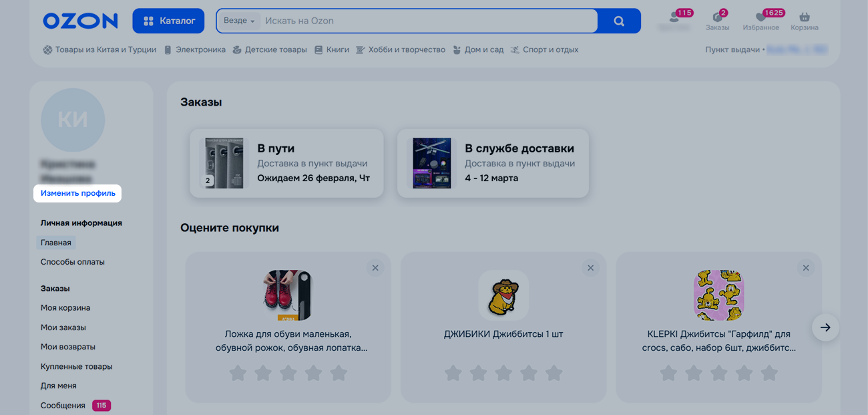This screenshot has width=868, height=415.
Task: Open the Везде search scope dropdown
Action: pyautogui.click(x=239, y=21)
